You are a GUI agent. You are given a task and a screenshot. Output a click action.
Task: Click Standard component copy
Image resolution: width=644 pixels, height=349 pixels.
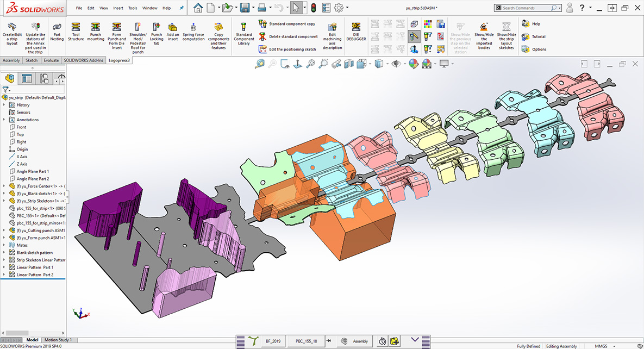[287, 24]
